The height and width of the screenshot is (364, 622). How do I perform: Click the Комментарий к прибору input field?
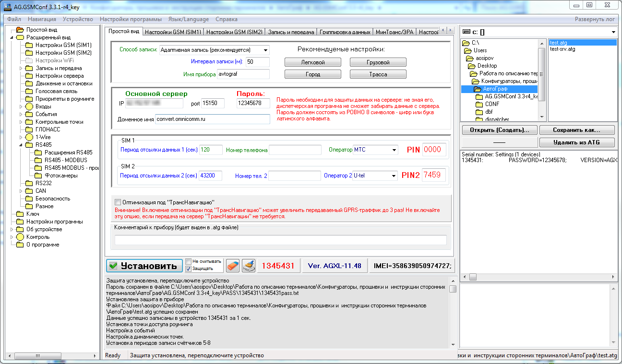click(280, 240)
